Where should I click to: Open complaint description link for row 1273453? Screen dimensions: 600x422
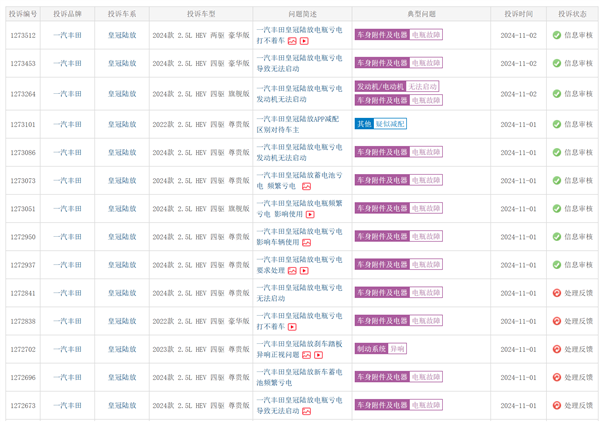(x=299, y=63)
